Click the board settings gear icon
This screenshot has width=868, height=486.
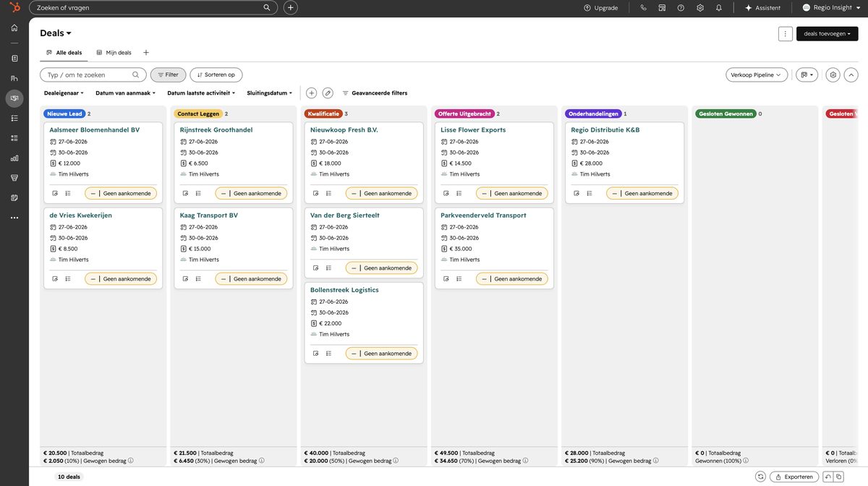tap(833, 74)
